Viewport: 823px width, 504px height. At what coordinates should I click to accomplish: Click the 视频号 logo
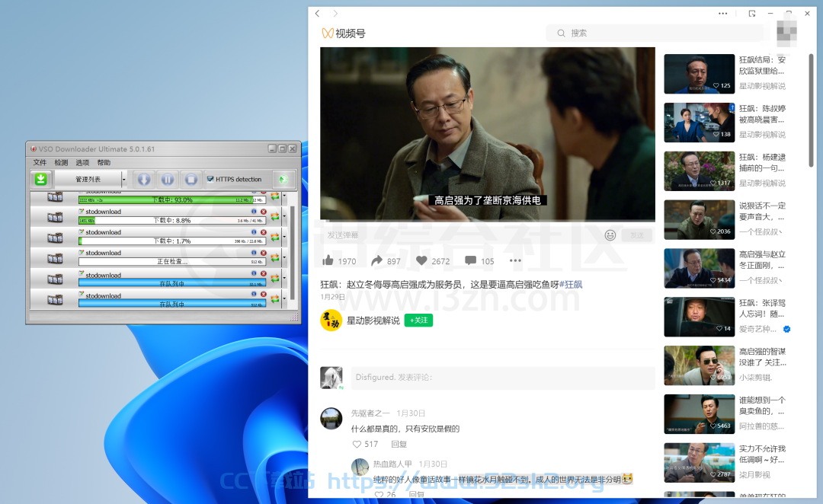point(344,33)
